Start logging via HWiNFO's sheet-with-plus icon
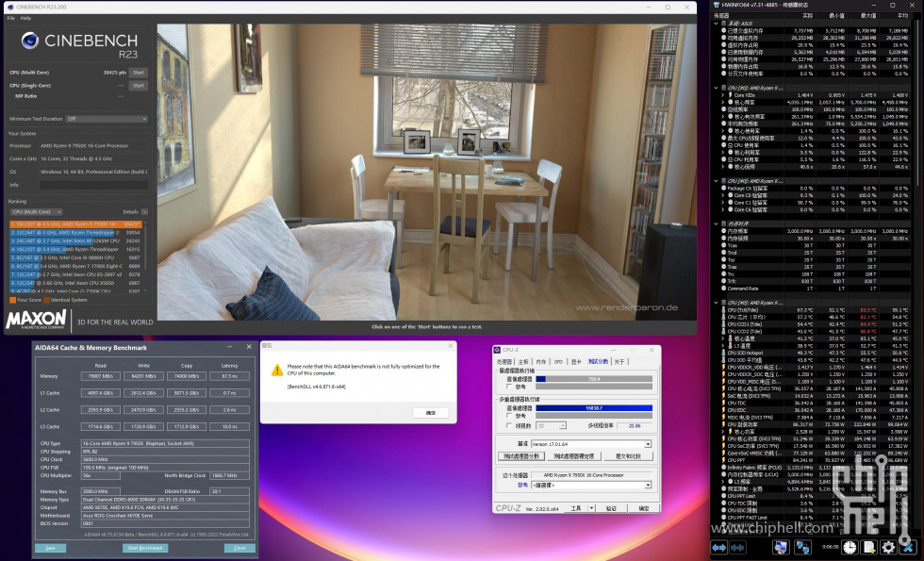This screenshot has width=924, height=561. click(868, 548)
